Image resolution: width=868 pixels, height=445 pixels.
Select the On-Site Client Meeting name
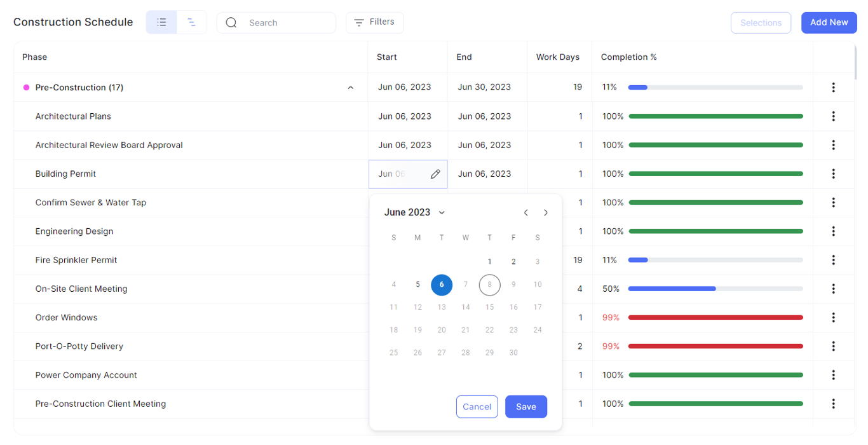click(x=81, y=289)
